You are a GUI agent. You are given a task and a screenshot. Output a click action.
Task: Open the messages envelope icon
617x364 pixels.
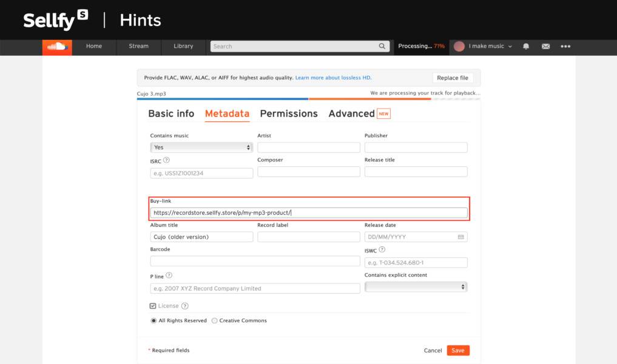545,47
